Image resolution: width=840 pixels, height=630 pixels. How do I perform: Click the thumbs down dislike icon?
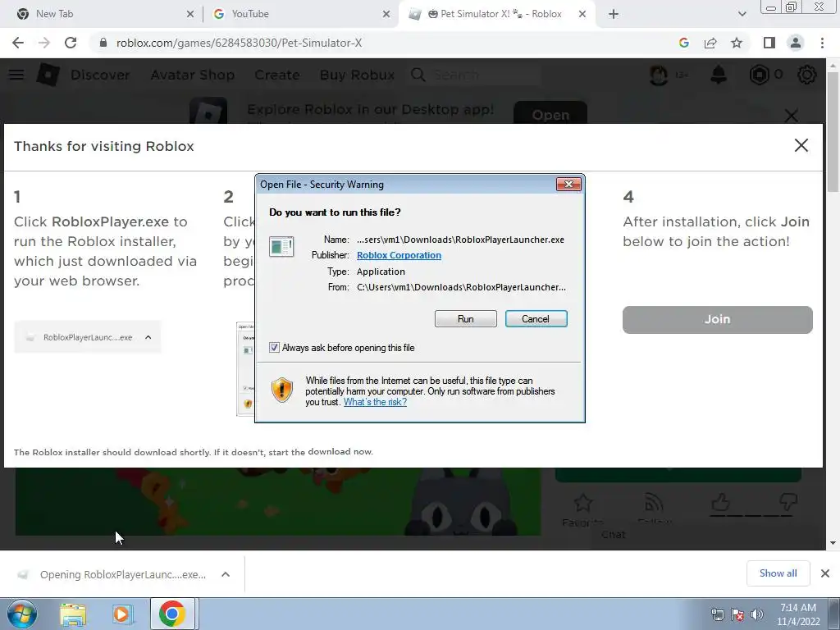click(x=788, y=503)
